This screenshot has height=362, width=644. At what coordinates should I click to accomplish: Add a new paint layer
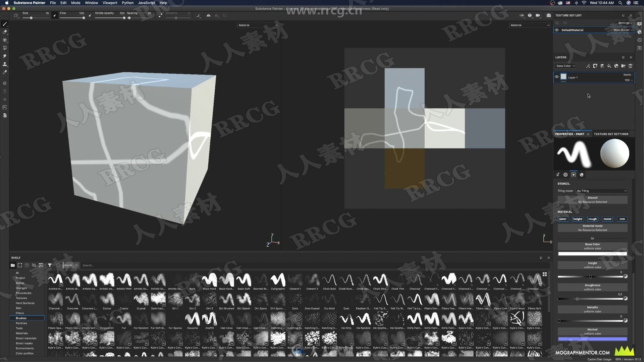[602, 66]
